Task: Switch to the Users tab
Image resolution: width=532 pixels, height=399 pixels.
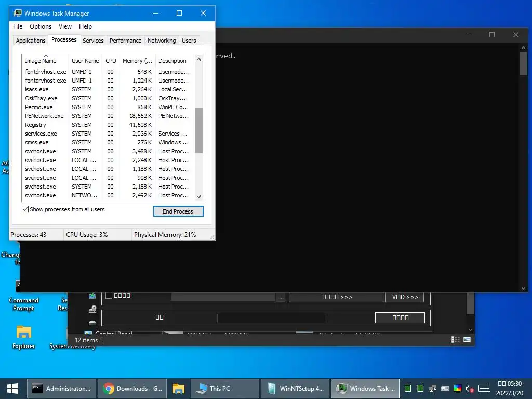Action: (x=189, y=41)
